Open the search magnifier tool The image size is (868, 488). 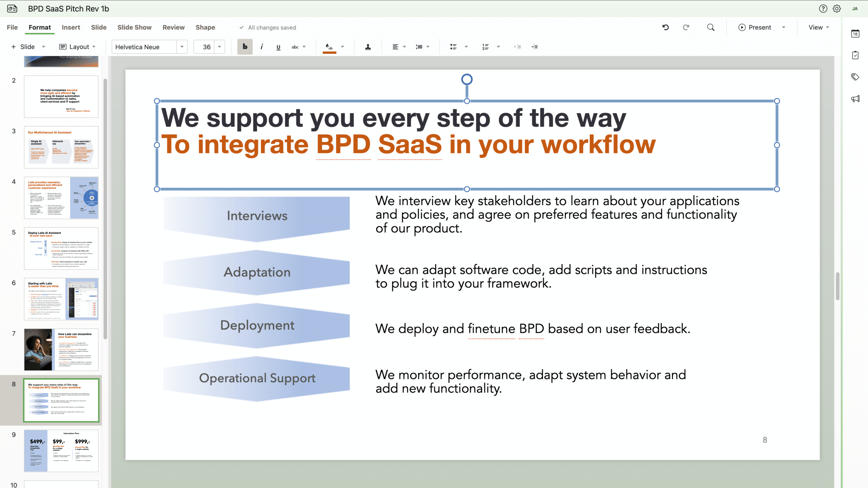click(x=711, y=27)
